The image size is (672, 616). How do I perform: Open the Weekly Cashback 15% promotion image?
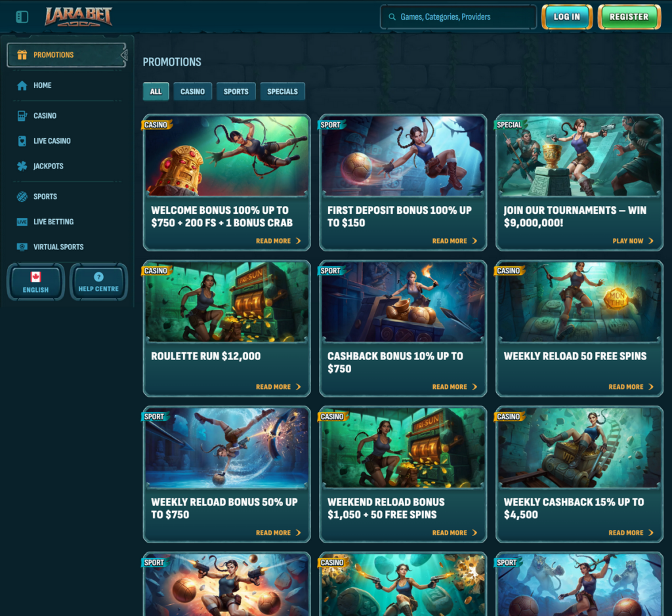point(579,447)
